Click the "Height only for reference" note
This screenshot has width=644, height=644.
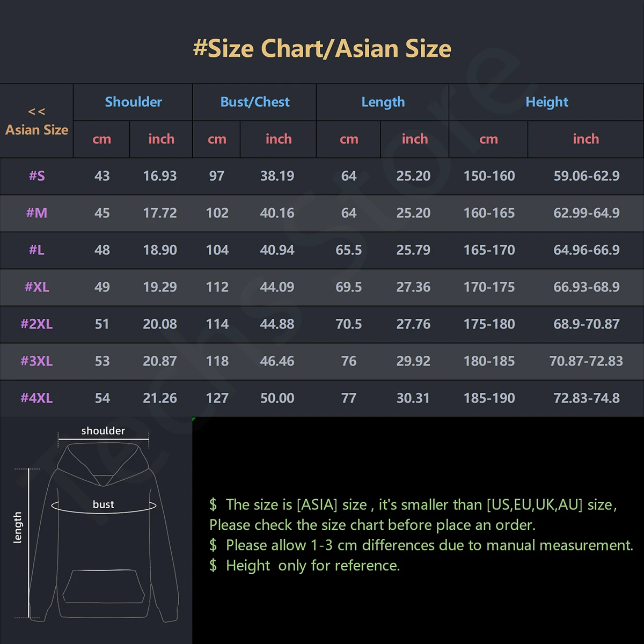312,566
